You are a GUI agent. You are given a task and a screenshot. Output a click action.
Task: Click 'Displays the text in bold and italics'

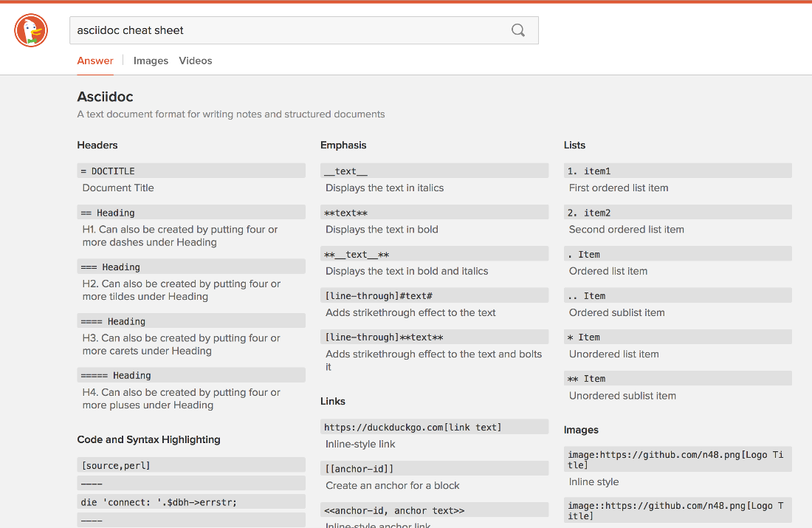click(407, 271)
